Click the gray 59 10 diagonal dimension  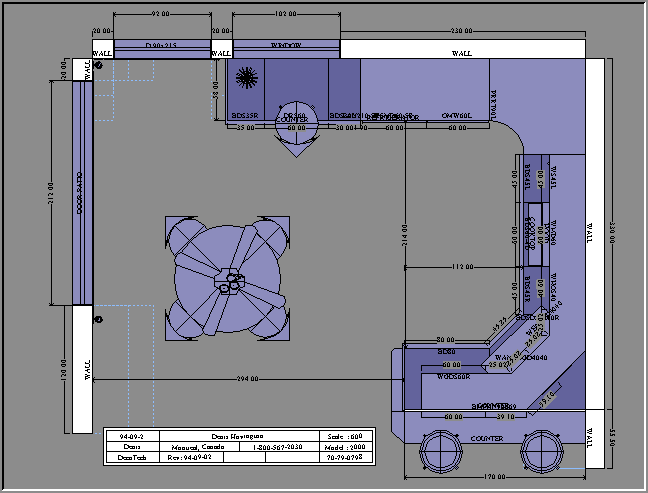tap(546, 399)
